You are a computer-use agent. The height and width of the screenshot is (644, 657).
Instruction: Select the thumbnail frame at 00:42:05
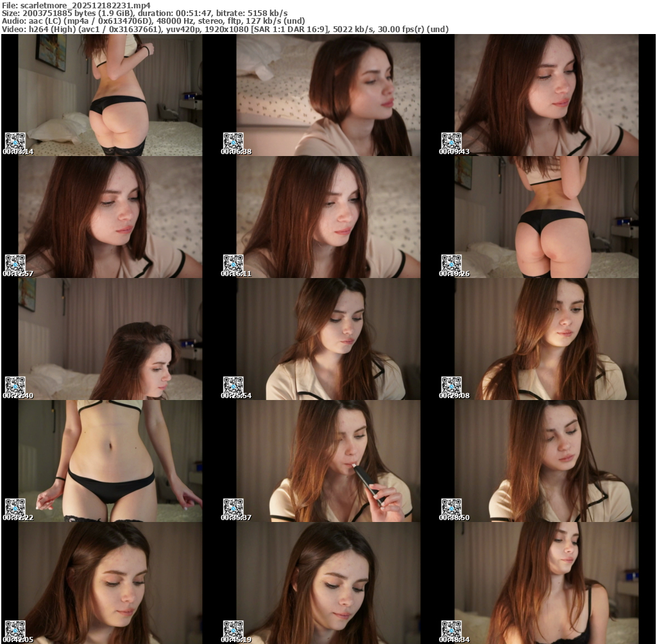102,583
